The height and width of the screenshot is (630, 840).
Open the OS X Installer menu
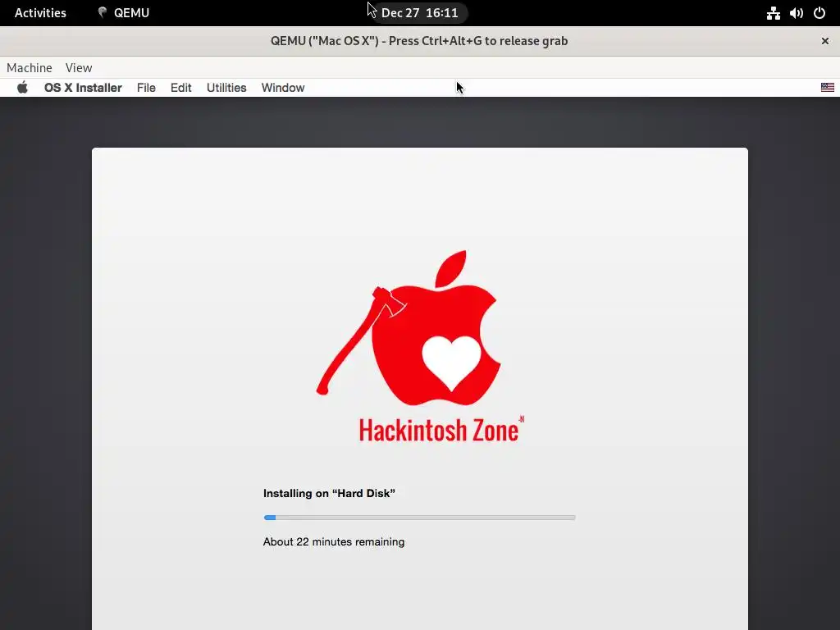tap(83, 87)
